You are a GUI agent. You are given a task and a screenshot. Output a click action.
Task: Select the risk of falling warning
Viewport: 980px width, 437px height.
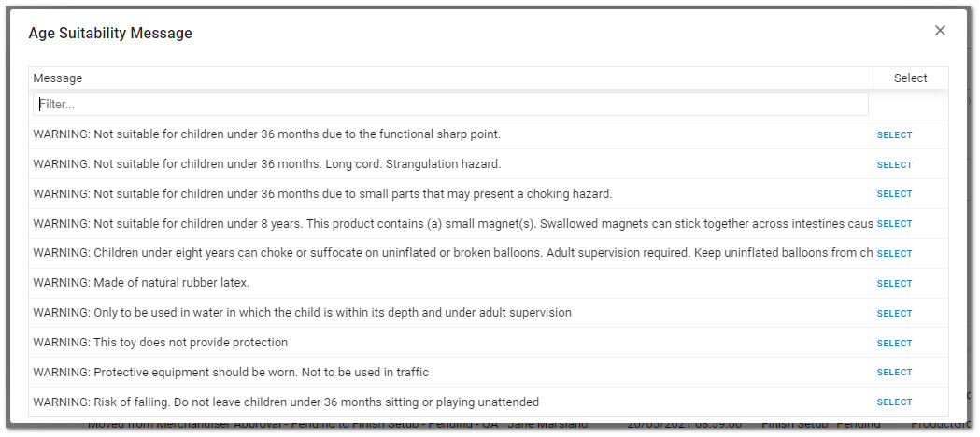[x=894, y=402]
